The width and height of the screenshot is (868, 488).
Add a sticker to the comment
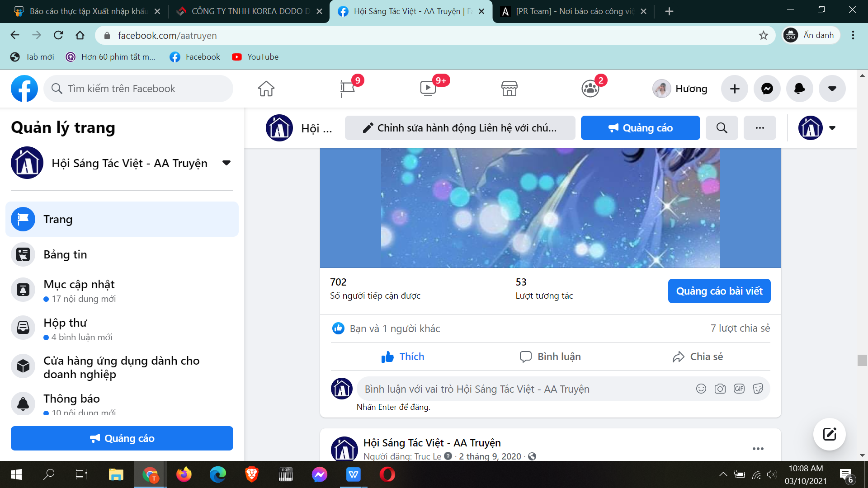pyautogui.click(x=758, y=389)
